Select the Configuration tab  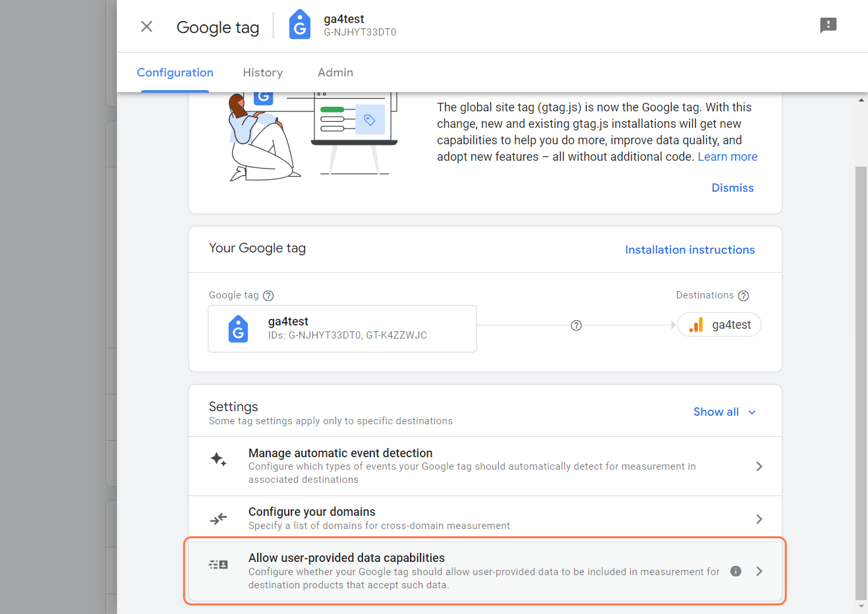click(x=175, y=72)
